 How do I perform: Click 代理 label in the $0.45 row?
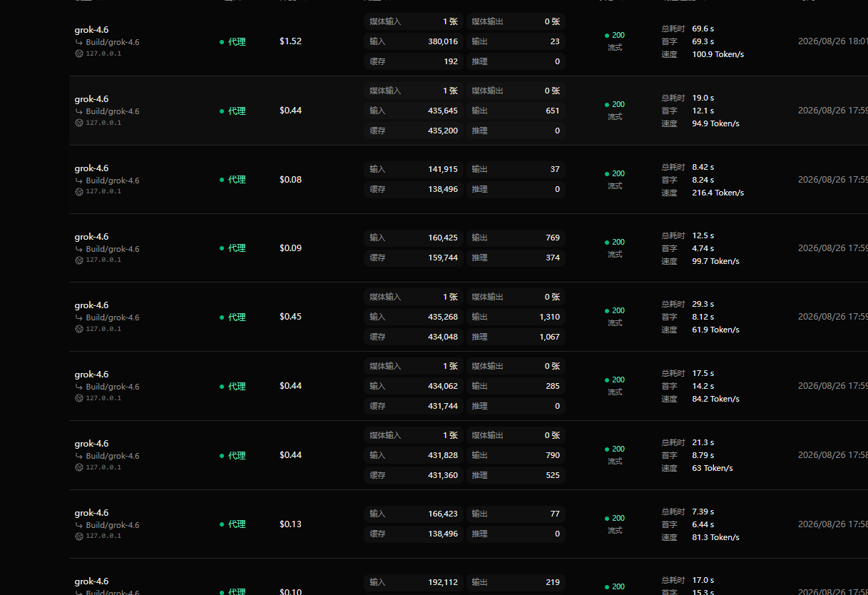[x=237, y=317]
